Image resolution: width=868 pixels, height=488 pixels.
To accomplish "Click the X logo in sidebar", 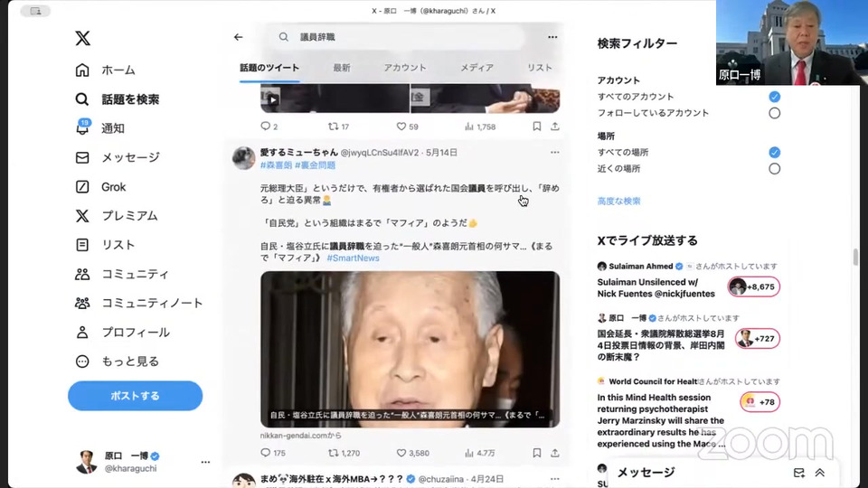I will point(82,38).
